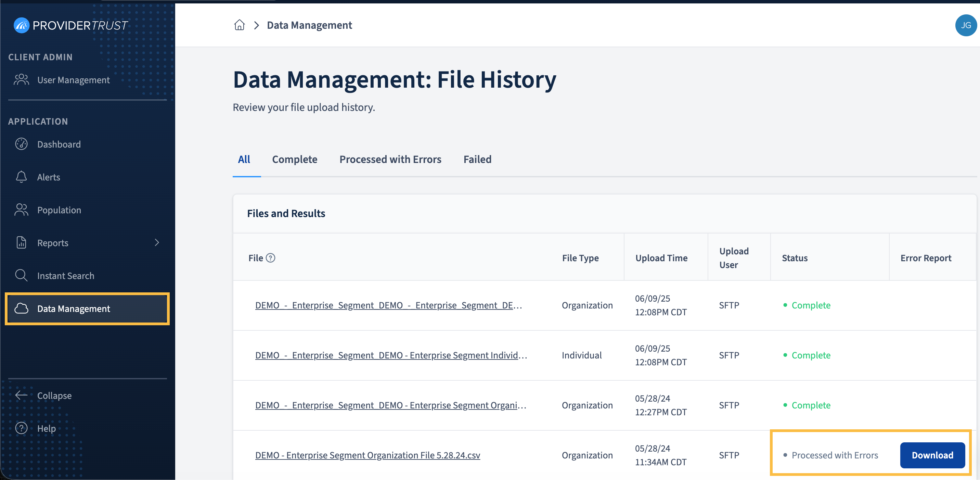Click the 05/28/24 11:34AM CDT cell
The width and height of the screenshot is (980, 480).
click(661, 455)
